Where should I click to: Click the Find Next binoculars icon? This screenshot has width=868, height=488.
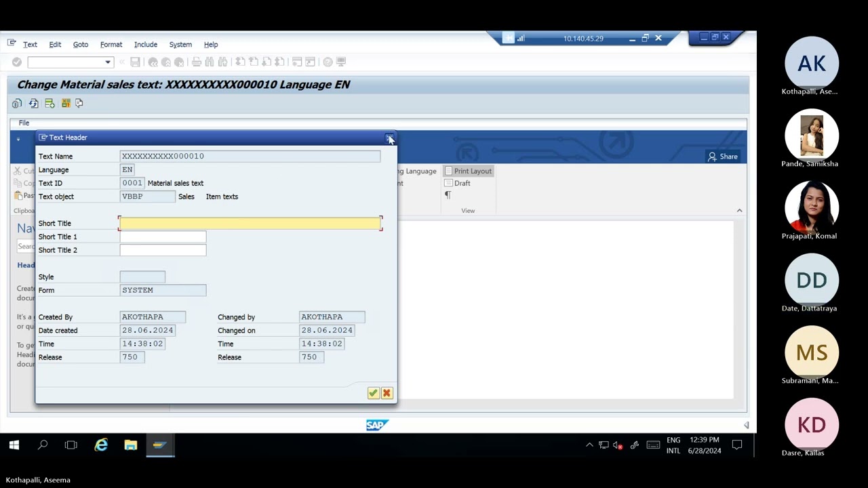pyautogui.click(x=222, y=62)
